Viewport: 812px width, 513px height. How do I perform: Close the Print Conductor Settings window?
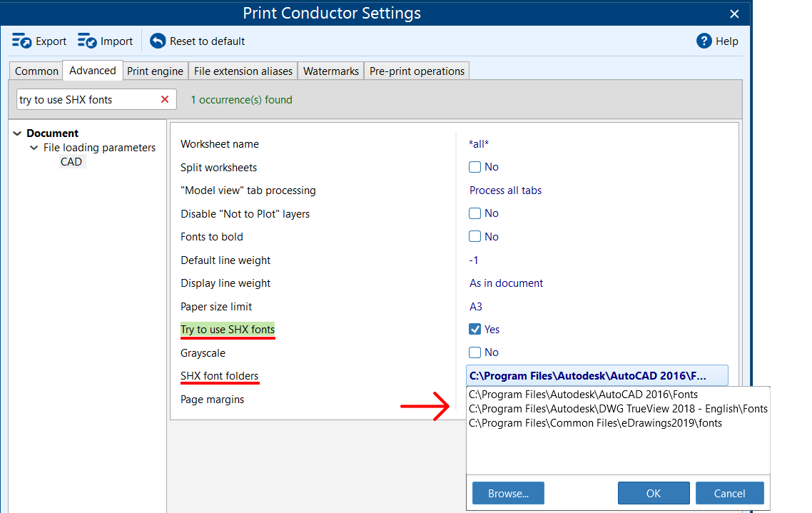click(734, 14)
